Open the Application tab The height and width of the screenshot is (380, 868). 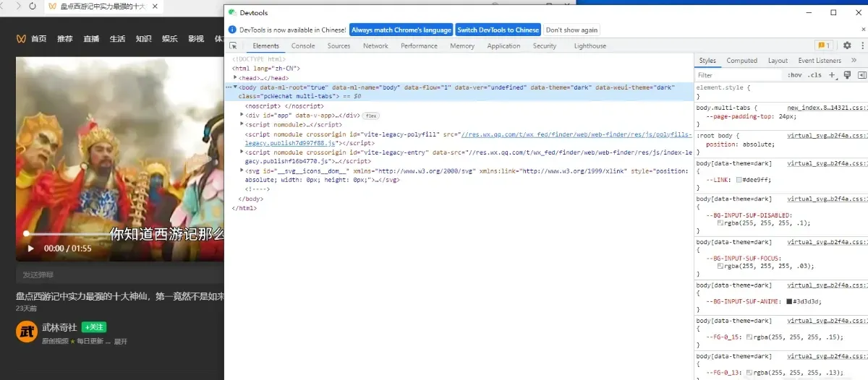click(x=503, y=46)
